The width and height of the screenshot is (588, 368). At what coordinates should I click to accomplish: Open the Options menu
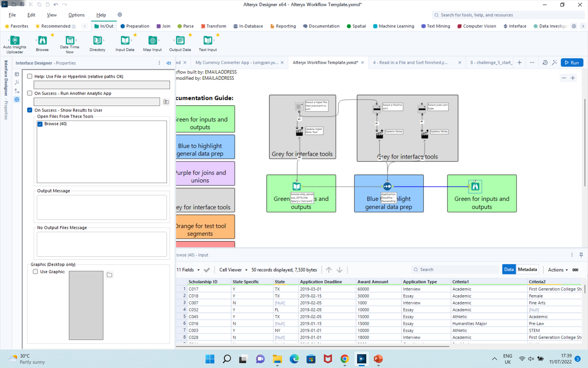point(77,15)
